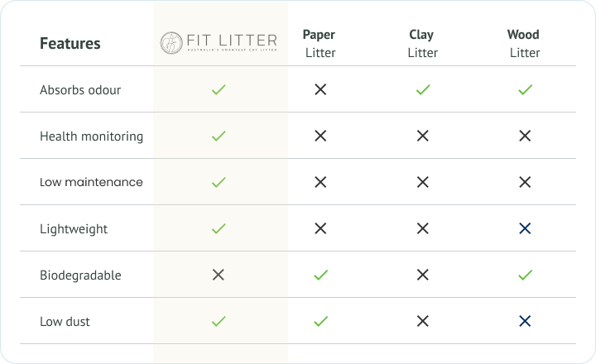Click Fit Litter's Low dust checkmark
This screenshot has height=364, width=596.
[219, 321]
